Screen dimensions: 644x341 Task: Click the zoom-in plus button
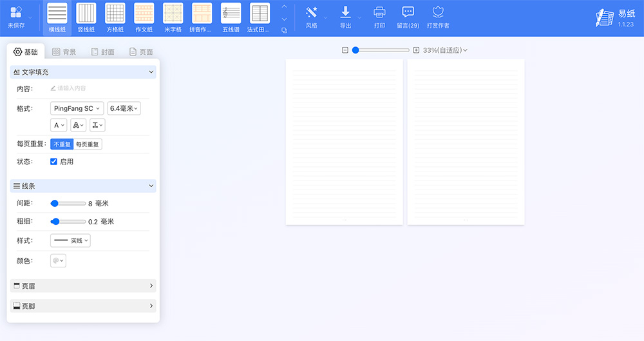coord(416,50)
